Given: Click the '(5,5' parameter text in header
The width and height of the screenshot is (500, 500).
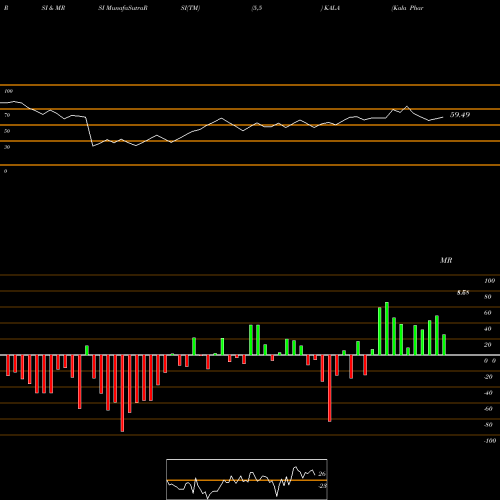Looking at the screenshot, I should point(257,8).
